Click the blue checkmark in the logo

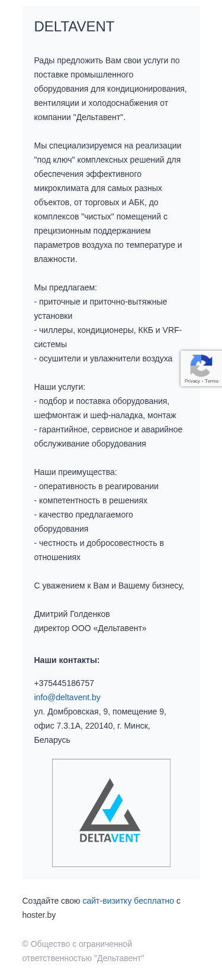(112, 807)
